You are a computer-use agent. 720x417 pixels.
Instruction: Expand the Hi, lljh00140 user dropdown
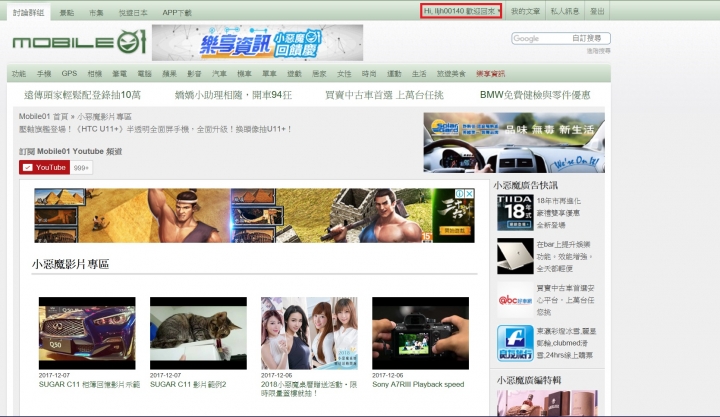pyautogui.click(x=461, y=11)
